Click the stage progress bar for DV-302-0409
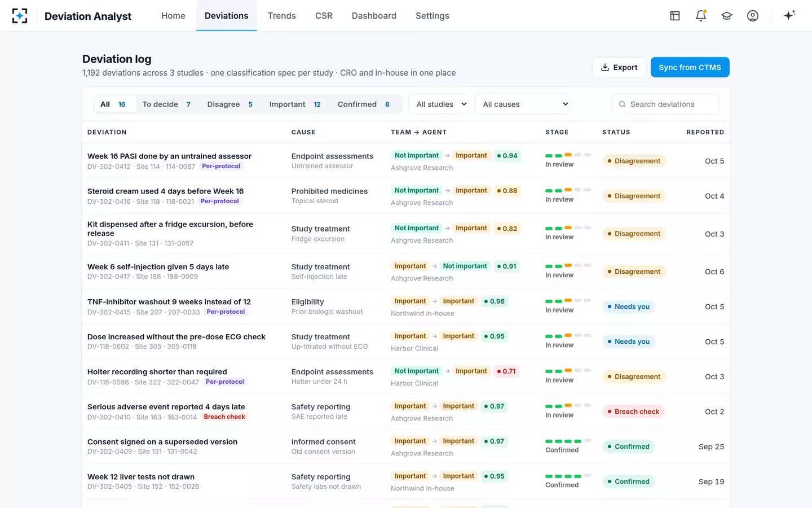The width and height of the screenshot is (812, 508). click(568, 441)
